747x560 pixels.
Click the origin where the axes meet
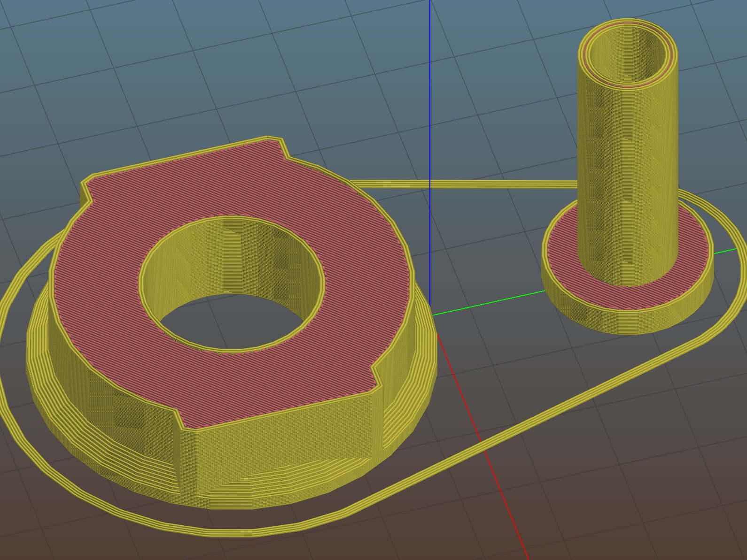430,315
